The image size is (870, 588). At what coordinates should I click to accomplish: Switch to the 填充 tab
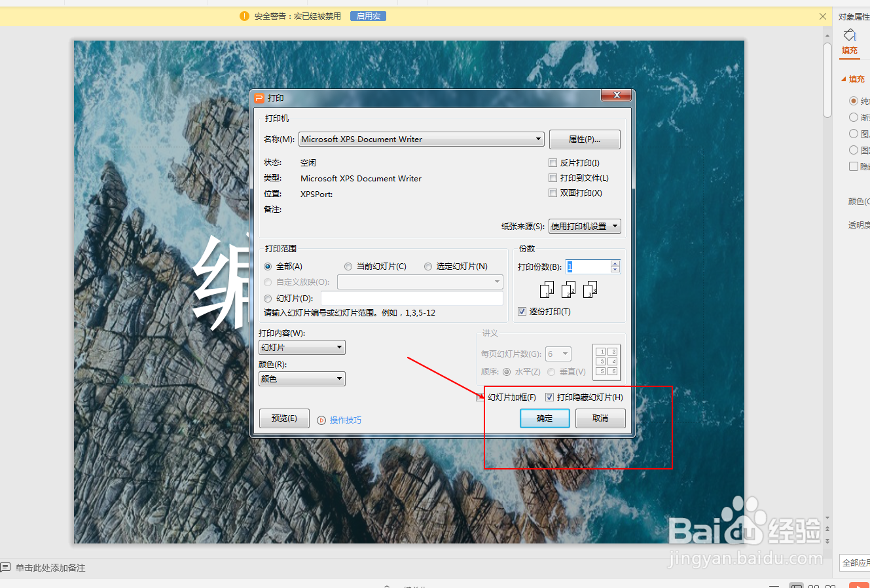(x=850, y=50)
